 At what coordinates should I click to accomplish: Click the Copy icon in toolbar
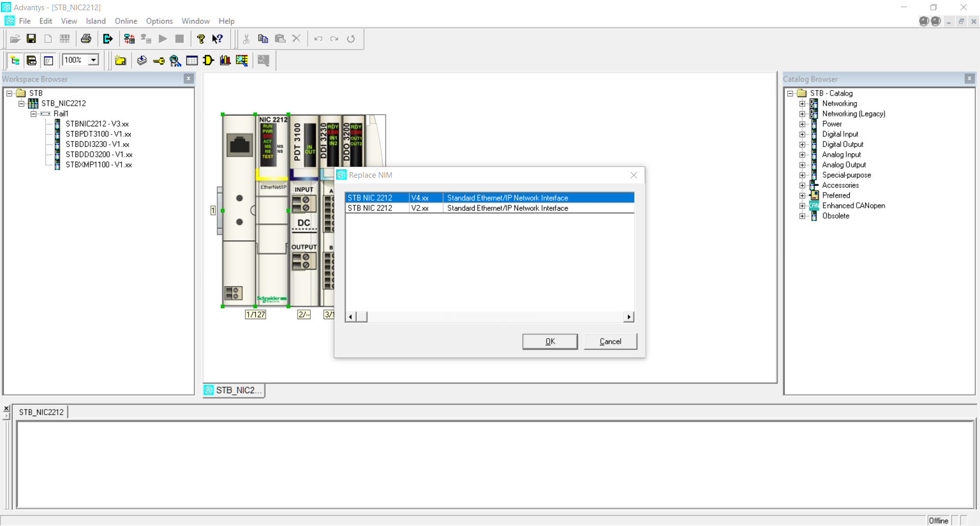[x=263, y=39]
